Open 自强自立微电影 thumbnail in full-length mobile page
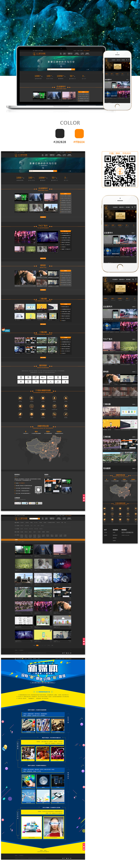The width and height of the screenshot is (140, 868). 111,379
